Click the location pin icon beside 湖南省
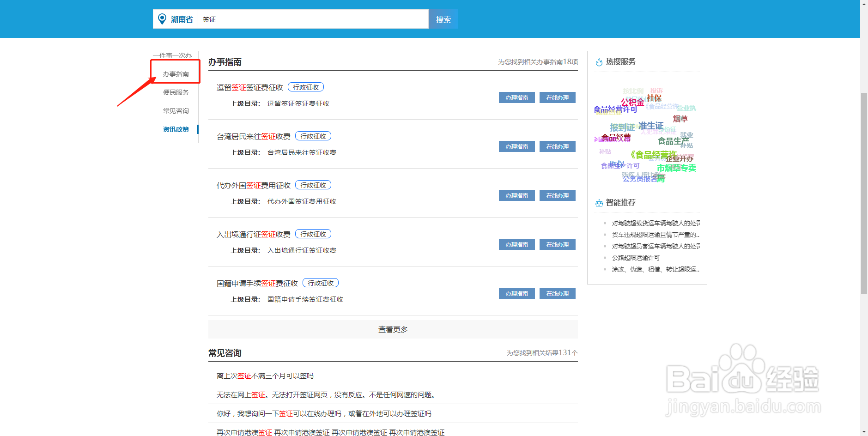 coord(161,19)
